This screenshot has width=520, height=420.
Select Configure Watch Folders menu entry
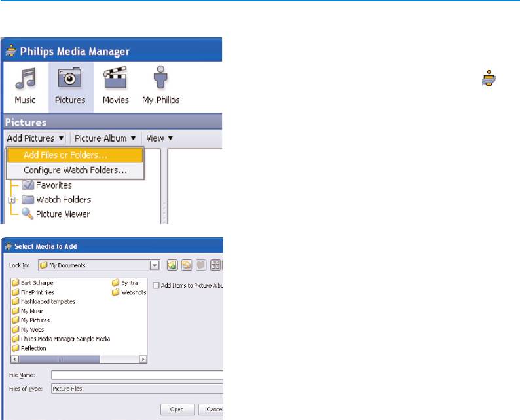75,170
